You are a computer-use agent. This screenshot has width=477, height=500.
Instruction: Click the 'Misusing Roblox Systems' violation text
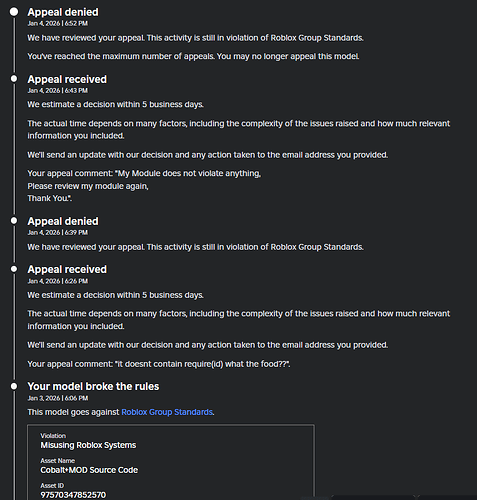coord(88,445)
